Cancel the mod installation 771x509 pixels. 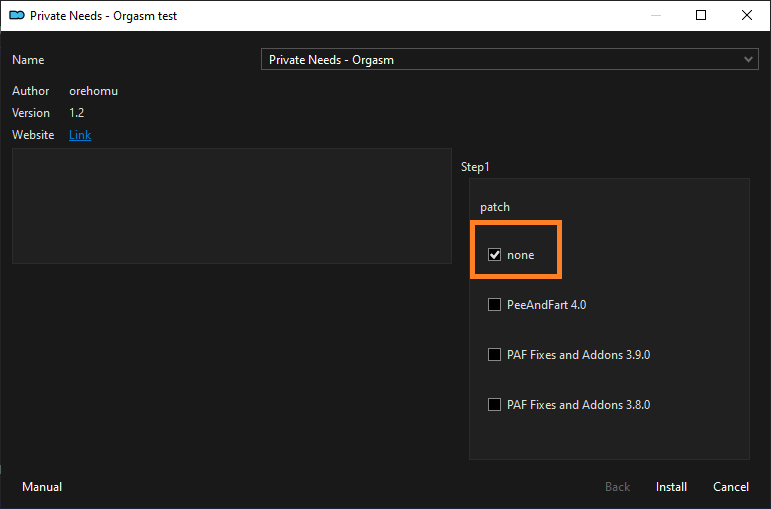(x=731, y=487)
